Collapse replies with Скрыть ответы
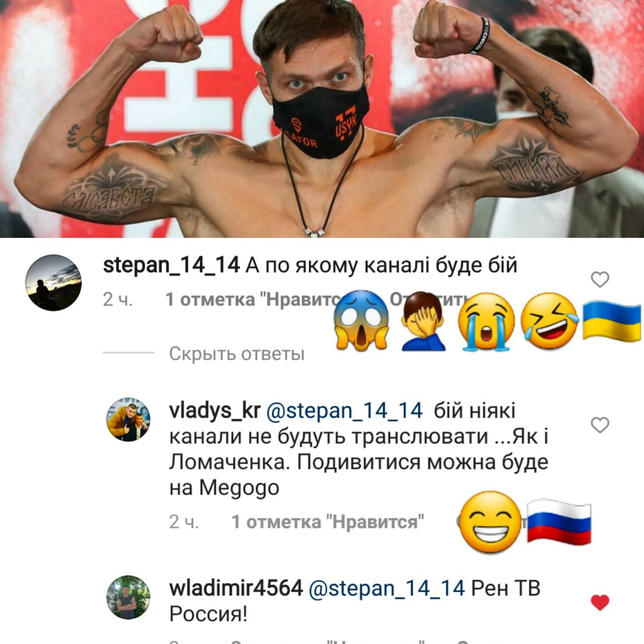644x644 pixels. coord(236,354)
